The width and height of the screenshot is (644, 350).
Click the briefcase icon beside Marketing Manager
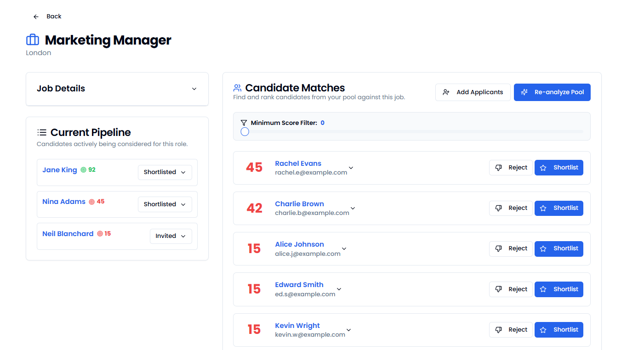[33, 40]
